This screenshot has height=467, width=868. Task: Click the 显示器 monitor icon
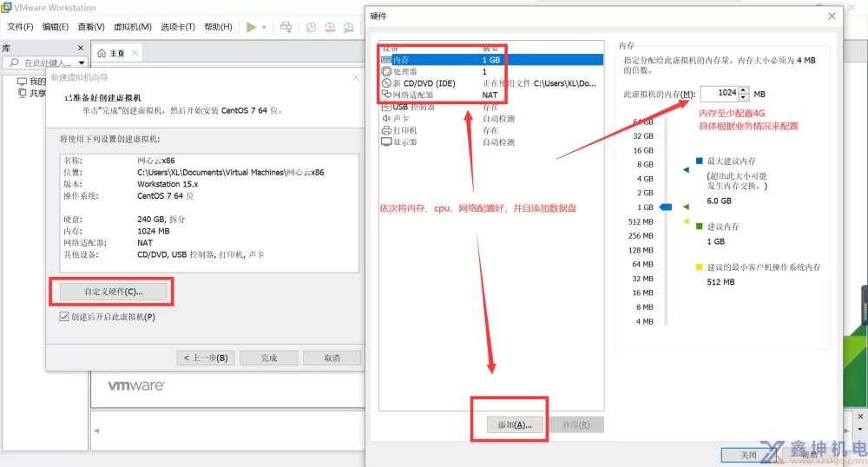point(386,141)
